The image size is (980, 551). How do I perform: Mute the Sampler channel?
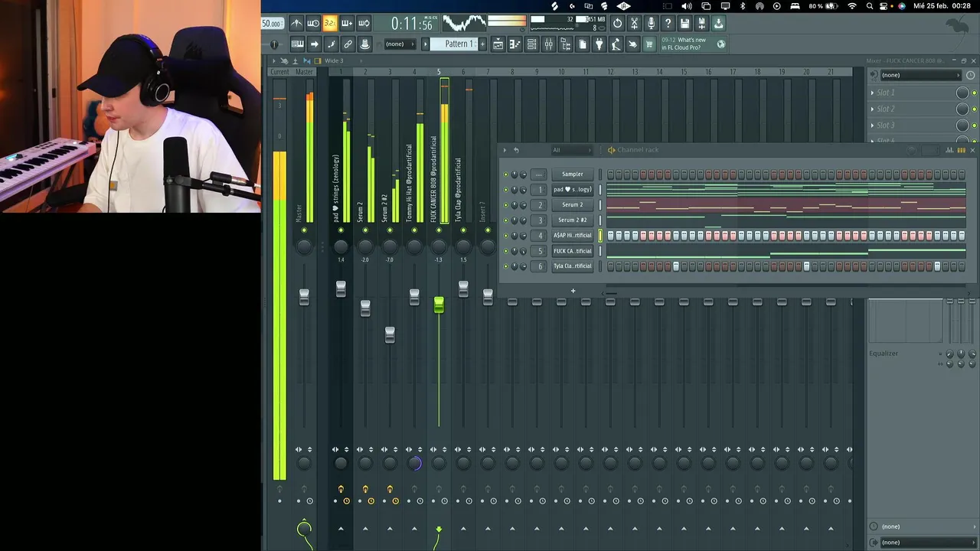(505, 174)
